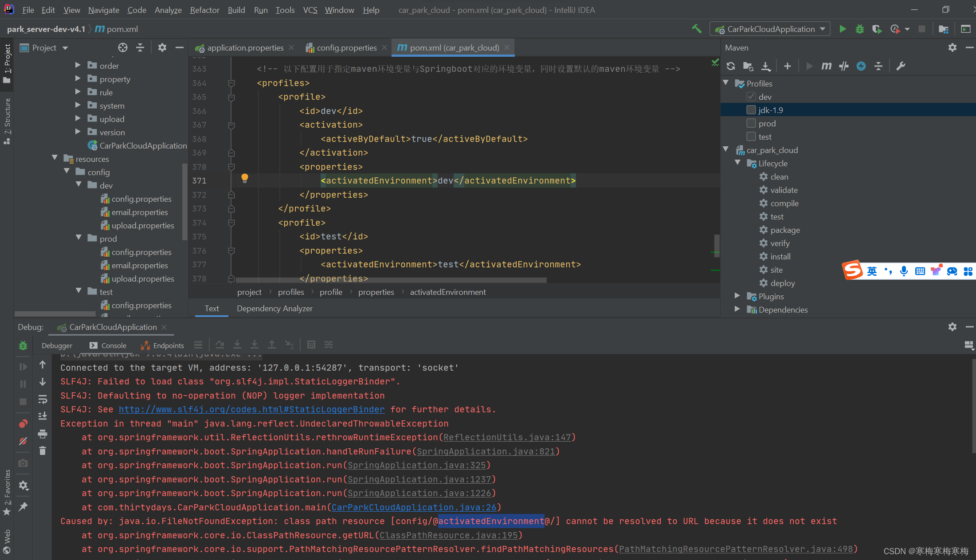
Task: Collapse all nodes in the Maven panel
Action: (x=878, y=66)
